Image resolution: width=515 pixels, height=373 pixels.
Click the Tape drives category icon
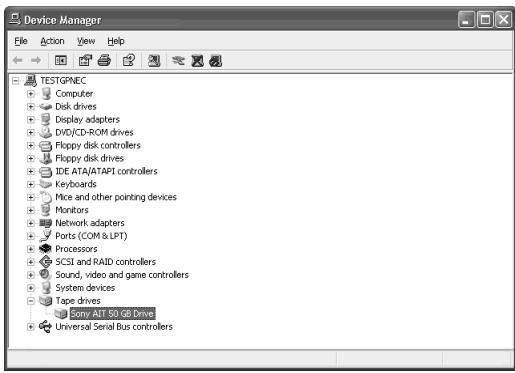45,301
